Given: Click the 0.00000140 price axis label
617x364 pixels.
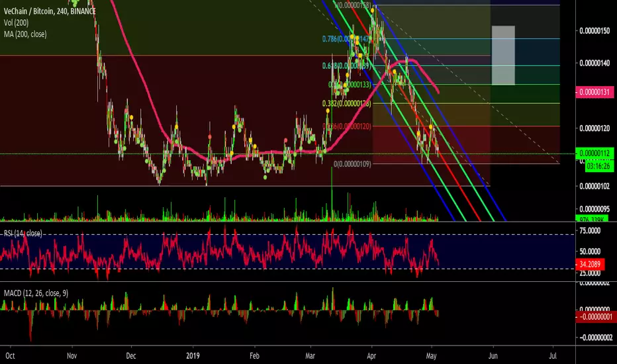Looking at the screenshot, I should point(594,63).
